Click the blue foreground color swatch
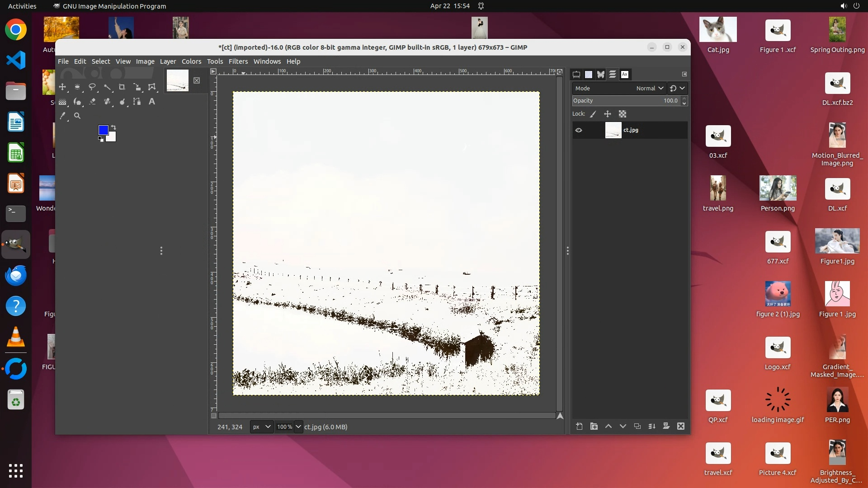Screen dimensions: 868x488 click(x=103, y=130)
